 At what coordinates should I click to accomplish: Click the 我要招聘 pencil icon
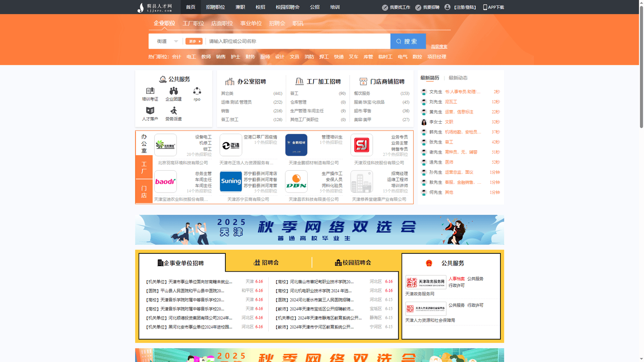[418, 7]
